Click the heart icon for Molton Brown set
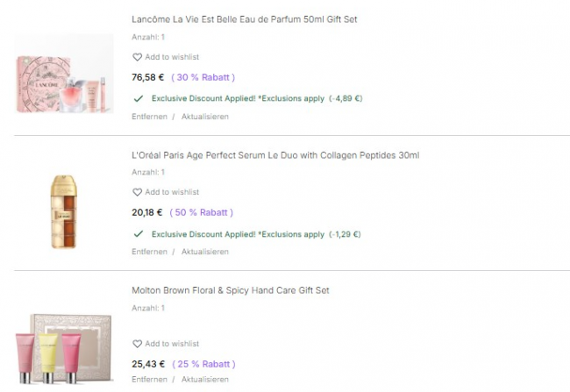Screen dimensions: 570x392 137,344
